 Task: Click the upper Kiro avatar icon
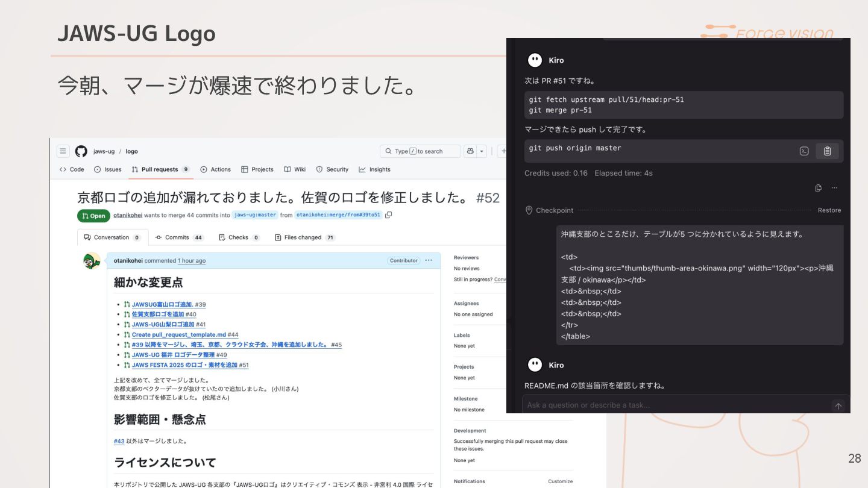tap(535, 60)
